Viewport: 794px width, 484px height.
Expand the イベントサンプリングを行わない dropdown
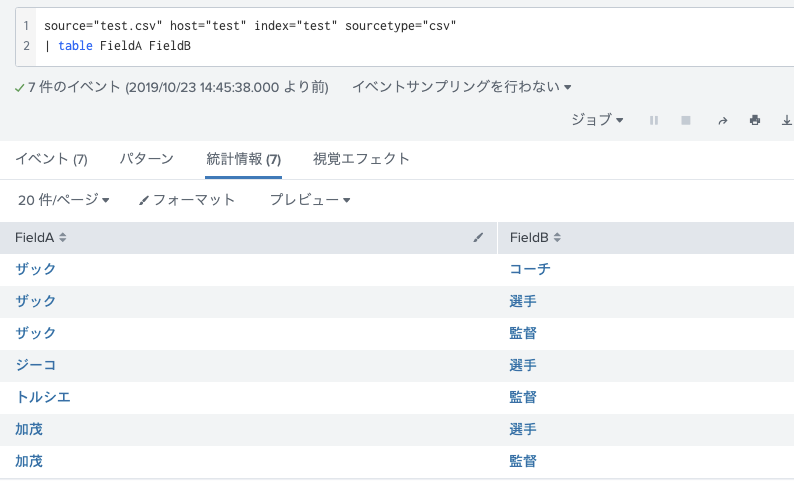tap(462, 87)
